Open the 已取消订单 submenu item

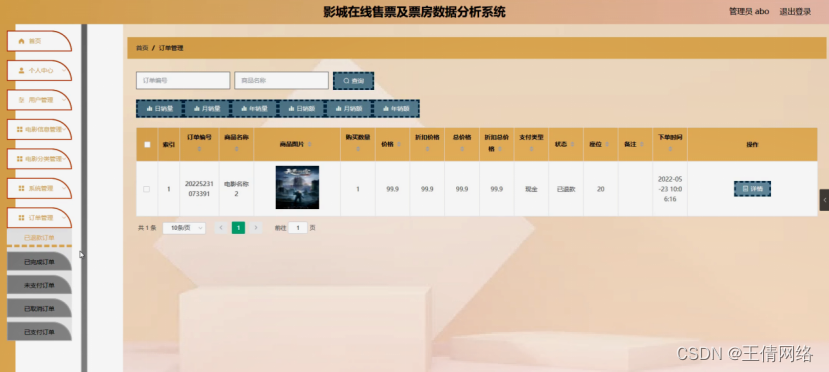[39, 309]
